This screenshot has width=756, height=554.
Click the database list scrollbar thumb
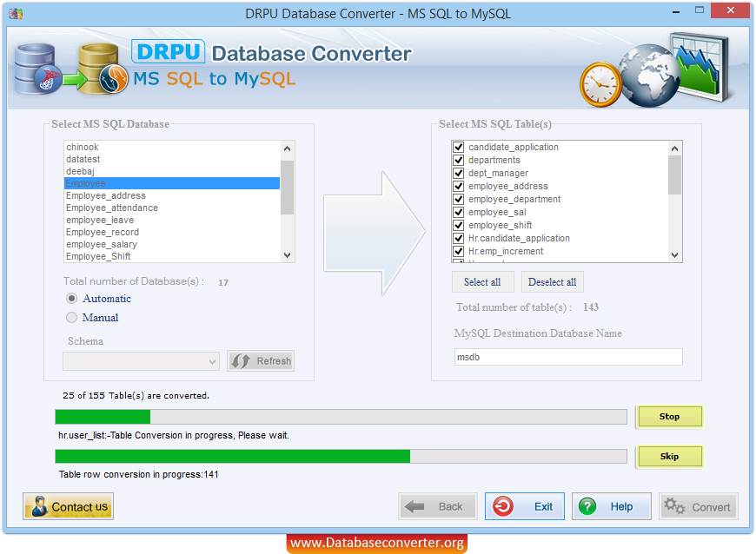click(288, 188)
